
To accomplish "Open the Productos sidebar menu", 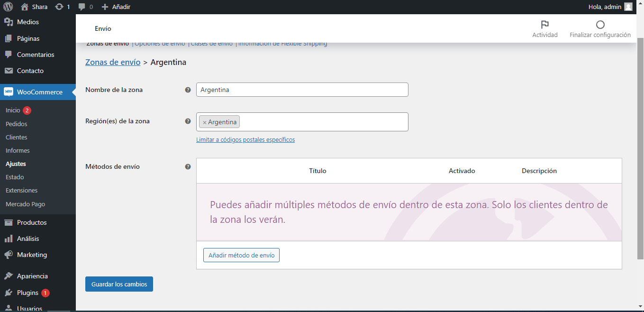I will pos(32,222).
